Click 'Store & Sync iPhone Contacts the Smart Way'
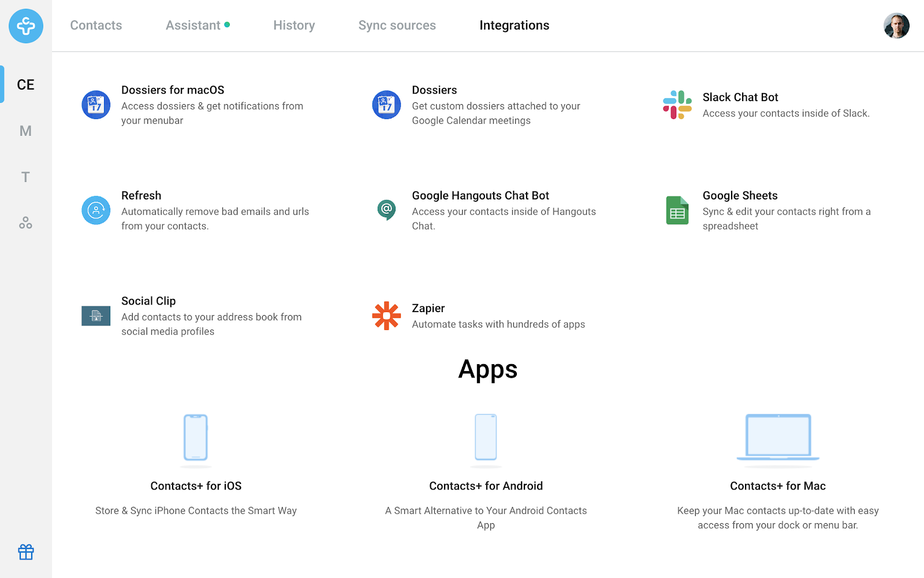The image size is (924, 578). pyautogui.click(x=196, y=511)
